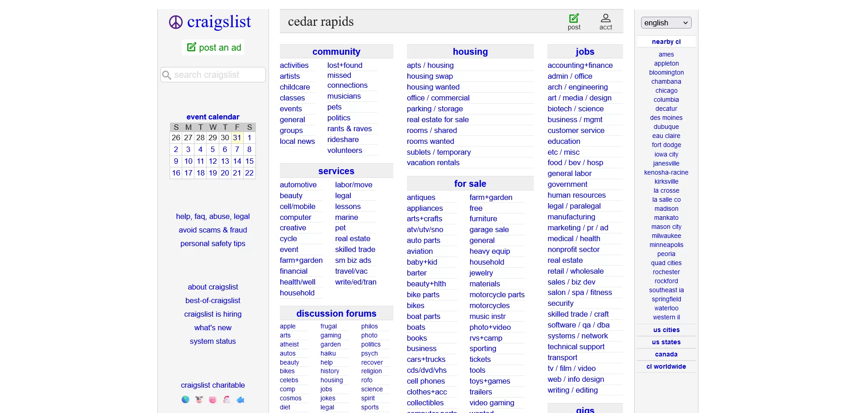Open software / qa / dba jobs

click(x=578, y=325)
